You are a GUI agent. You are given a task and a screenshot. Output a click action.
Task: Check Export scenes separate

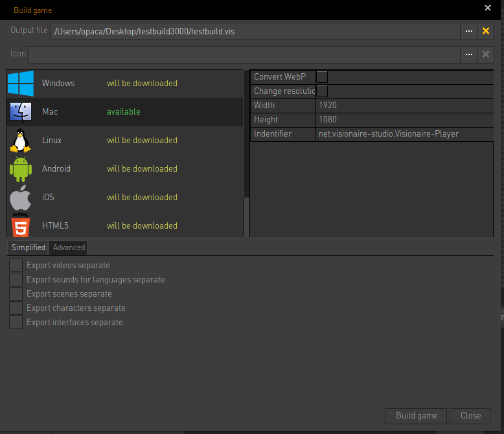coord(16,294)
